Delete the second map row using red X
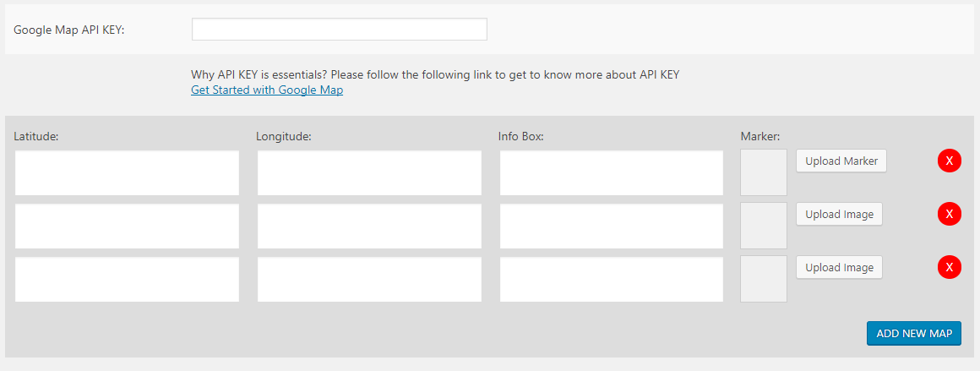 [950, 215]
